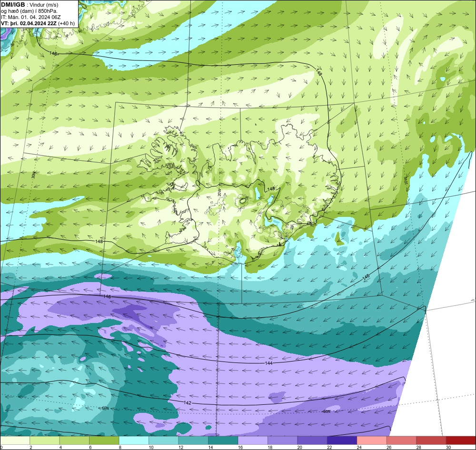Click the left '60N' latitude label

(x=105, y=409)
